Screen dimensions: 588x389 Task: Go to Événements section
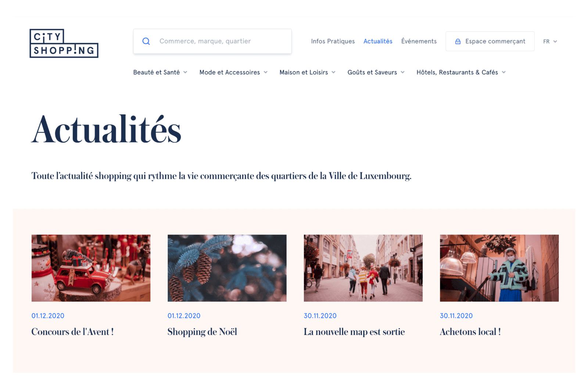click(419, 41)
